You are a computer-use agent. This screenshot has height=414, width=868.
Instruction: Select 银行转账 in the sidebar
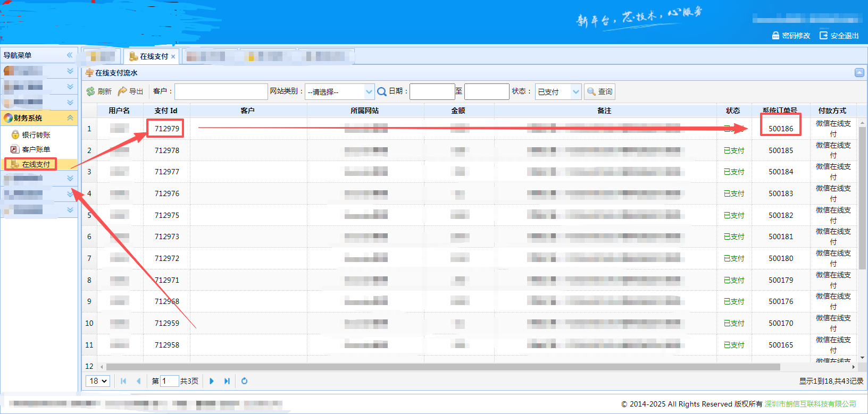[36, 135]
